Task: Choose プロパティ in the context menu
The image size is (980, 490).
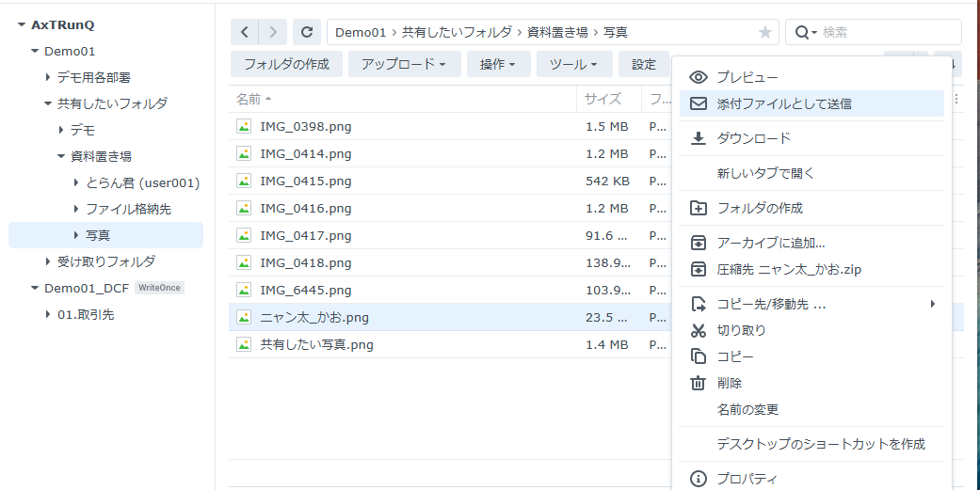Action: pyautogui.click(x=811, y=479)
